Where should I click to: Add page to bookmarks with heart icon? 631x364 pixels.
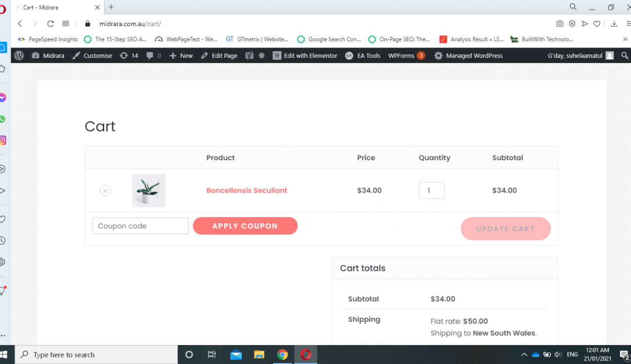pos(597,24)
